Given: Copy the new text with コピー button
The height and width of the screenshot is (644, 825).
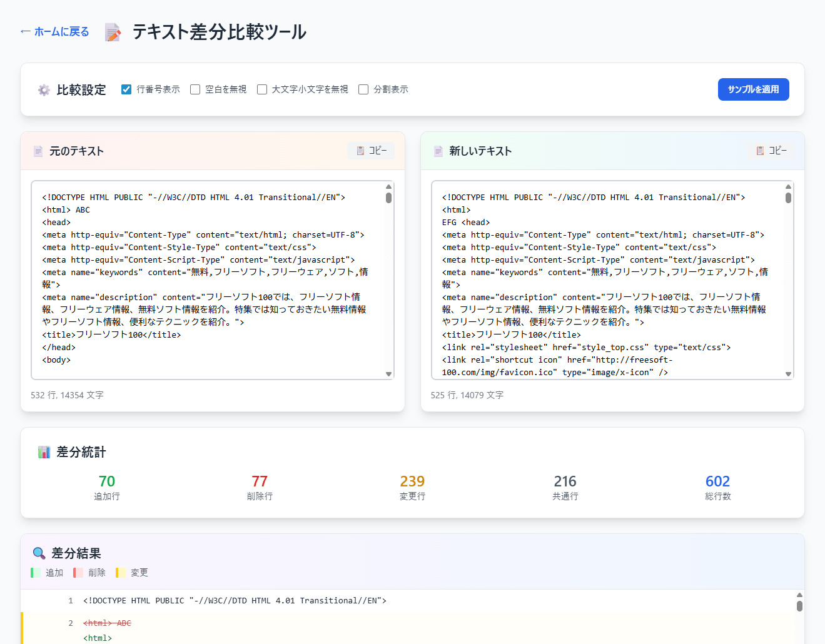Looking at the screenshot, I should click(771, 151).
